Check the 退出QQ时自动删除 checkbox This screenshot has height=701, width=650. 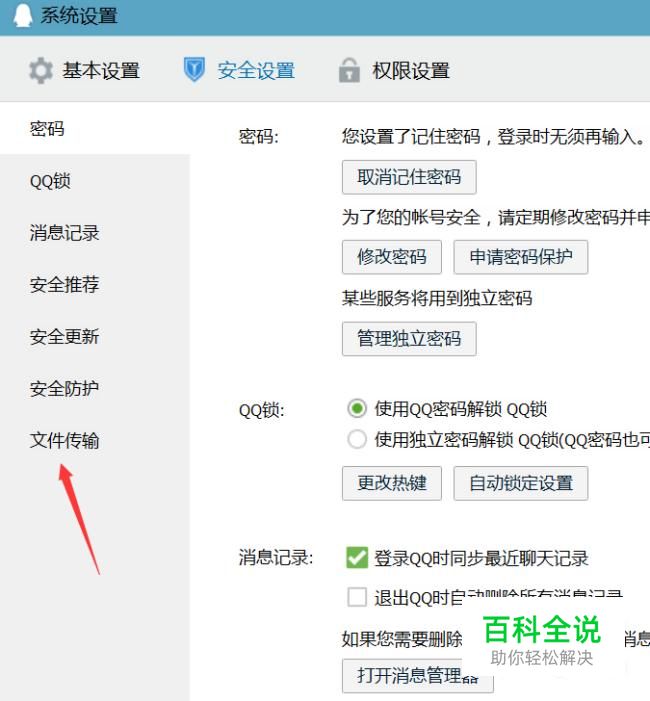pyautogui.click(x=357, y=597)
